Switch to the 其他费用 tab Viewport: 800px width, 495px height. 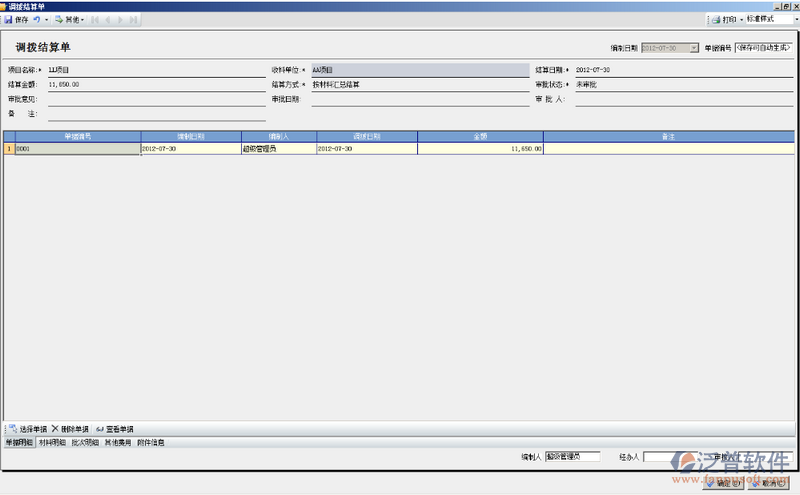118,441
